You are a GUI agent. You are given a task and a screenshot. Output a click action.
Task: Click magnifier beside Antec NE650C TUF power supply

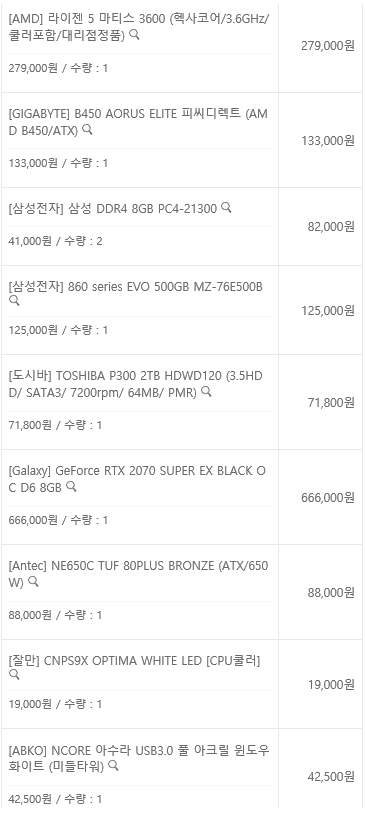[x=33, y=581]
